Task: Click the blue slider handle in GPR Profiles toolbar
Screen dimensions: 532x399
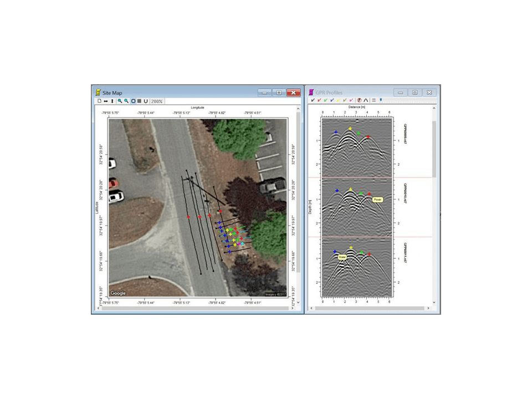Action: click(x=381, y=100)
